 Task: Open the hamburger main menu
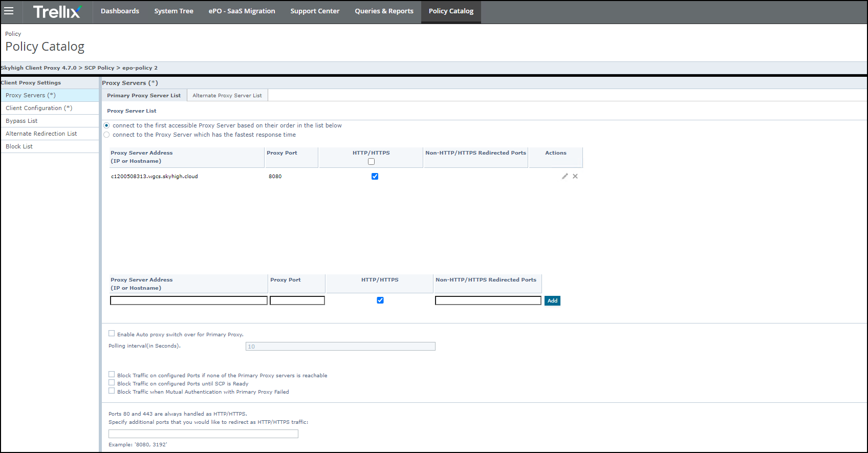click(x=9, y=11)
